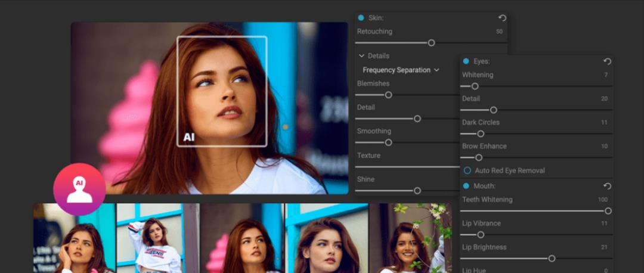Click the Shine slider handle
This screenshot has width=644, height=273.
(417, 191)
